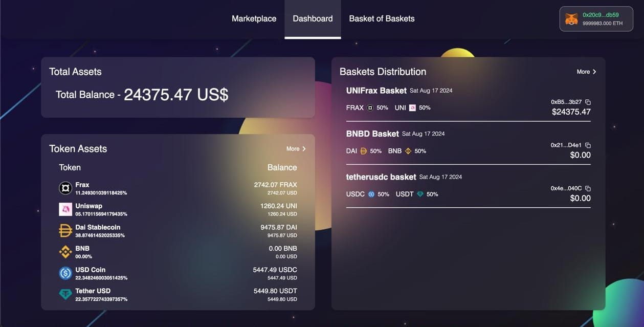Click the 9475.87 DAI balance

[278, 227]
